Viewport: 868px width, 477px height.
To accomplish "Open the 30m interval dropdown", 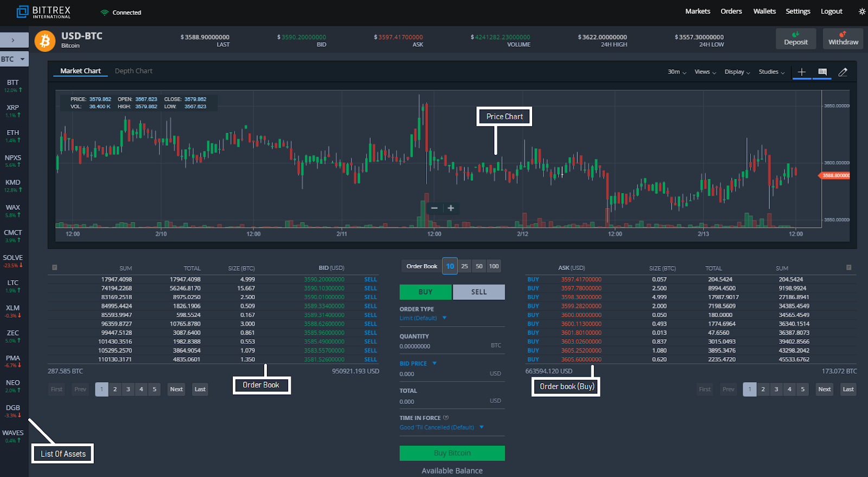I will pyautogui.click(x=676, y=72).
